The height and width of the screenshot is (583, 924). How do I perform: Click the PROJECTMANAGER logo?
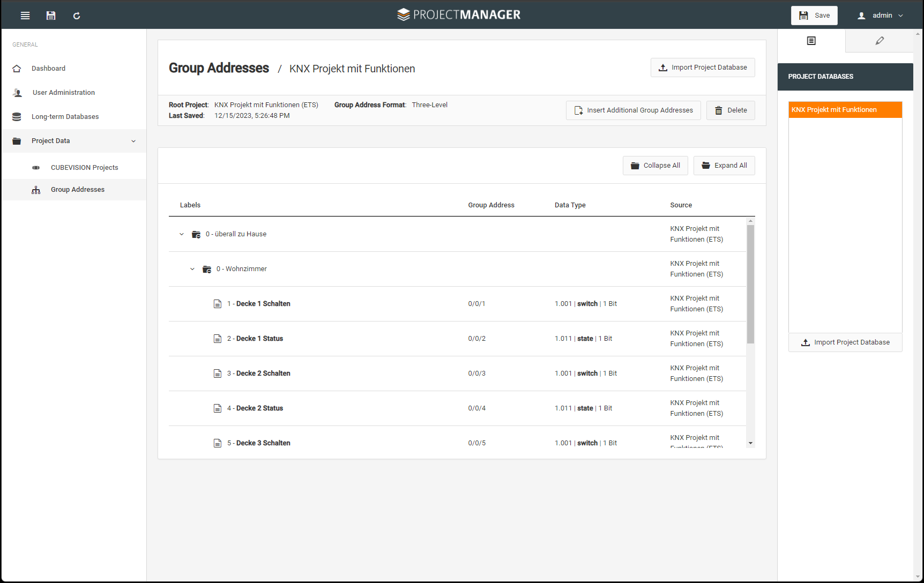tap(459, 14)
